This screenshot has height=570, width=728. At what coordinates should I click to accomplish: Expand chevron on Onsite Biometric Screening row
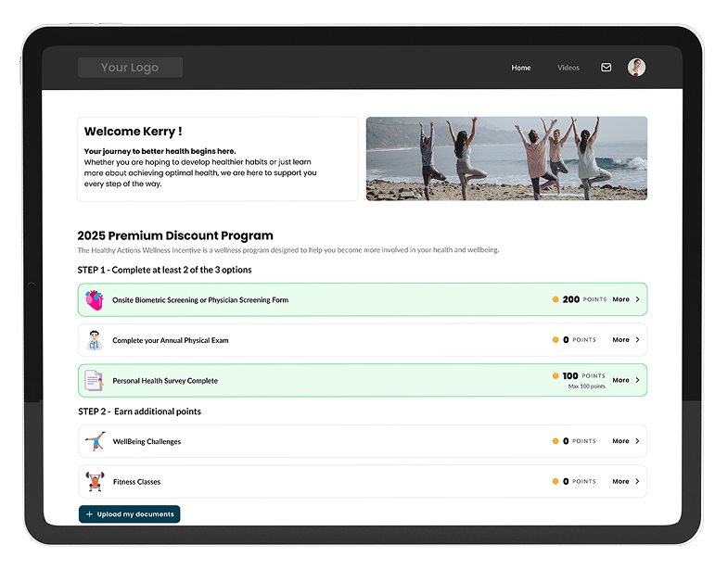point(637,299)
